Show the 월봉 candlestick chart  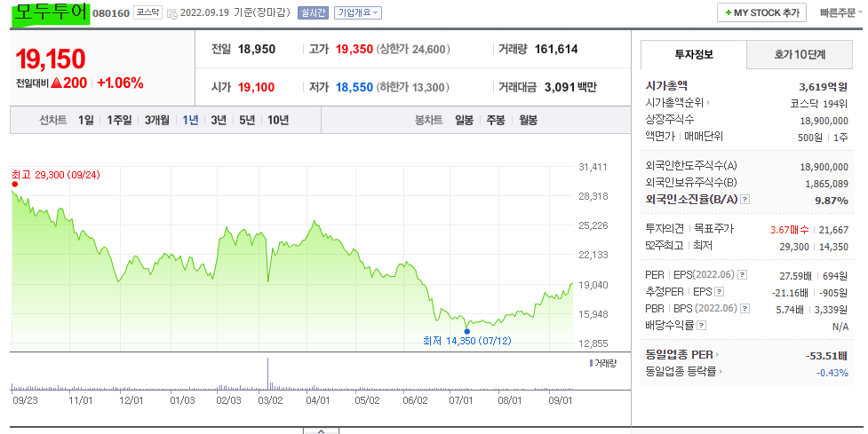tap(528, 120)
